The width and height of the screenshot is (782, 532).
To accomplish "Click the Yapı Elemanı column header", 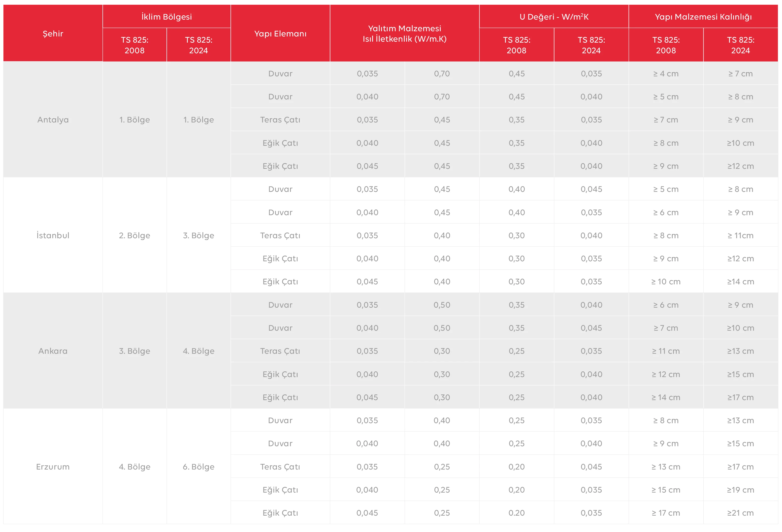I will (x=280, y=34).
